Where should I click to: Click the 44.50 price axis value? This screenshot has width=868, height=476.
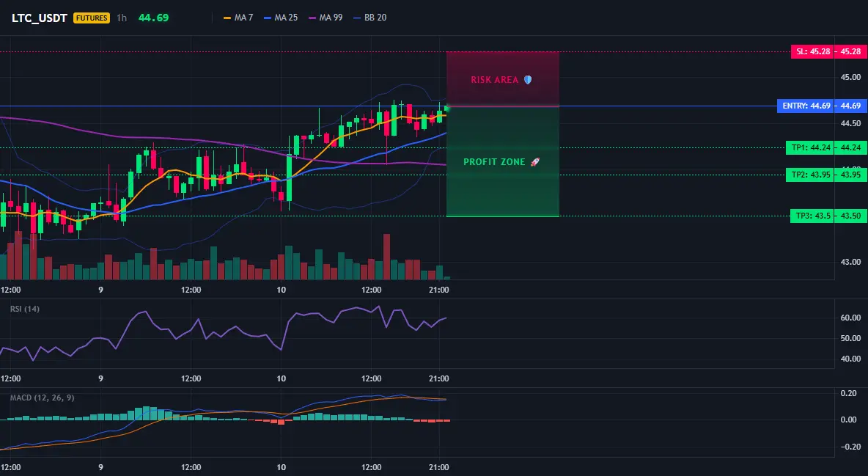(850, 123)
